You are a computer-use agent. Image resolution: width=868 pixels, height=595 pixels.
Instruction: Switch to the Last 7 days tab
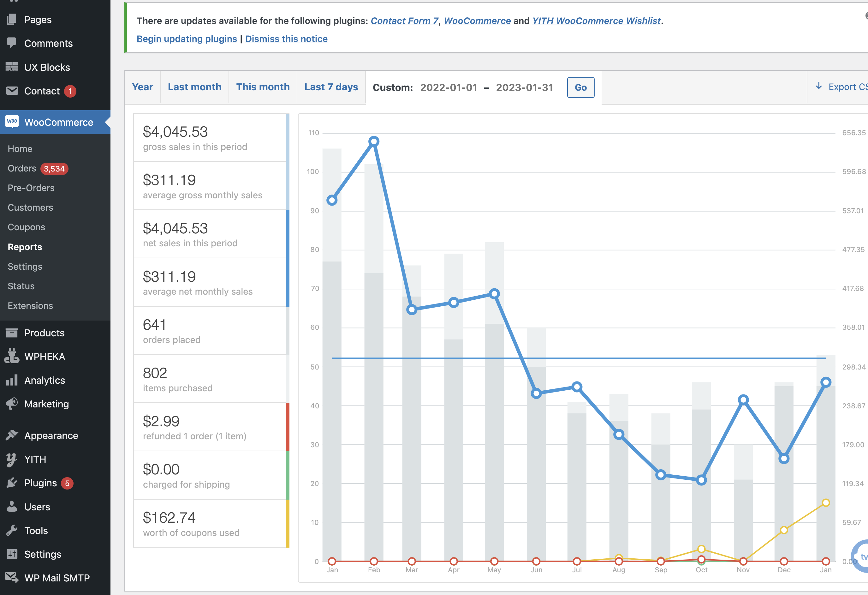[x=331, y=87]
